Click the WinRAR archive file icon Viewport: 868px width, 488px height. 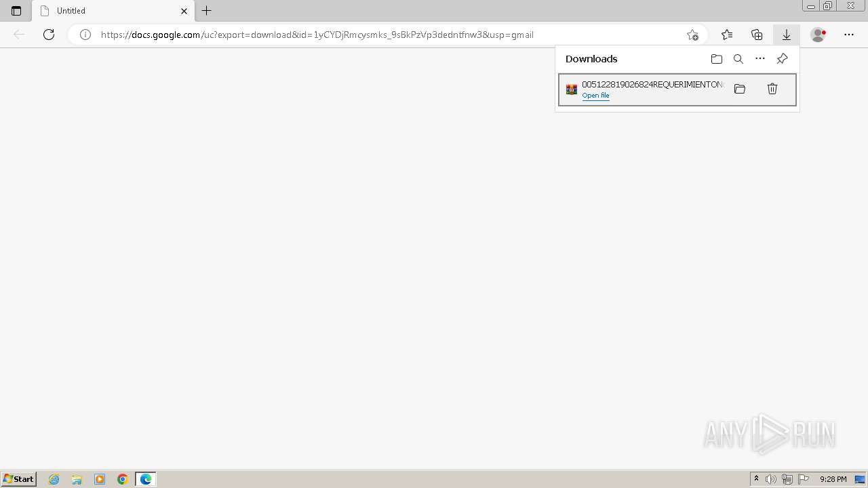(572, 89)
